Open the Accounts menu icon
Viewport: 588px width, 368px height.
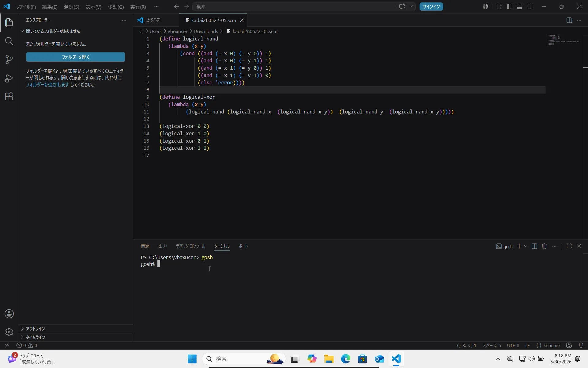9,314
